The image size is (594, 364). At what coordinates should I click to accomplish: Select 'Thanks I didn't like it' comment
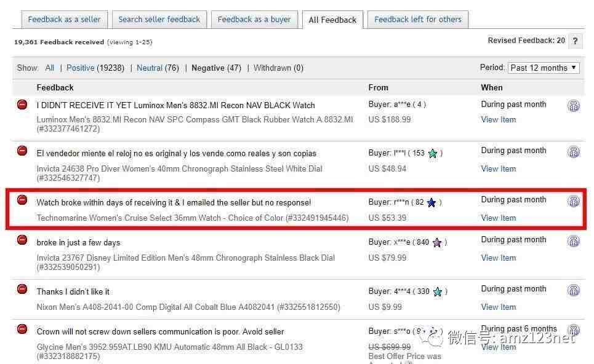coord(73,291)
